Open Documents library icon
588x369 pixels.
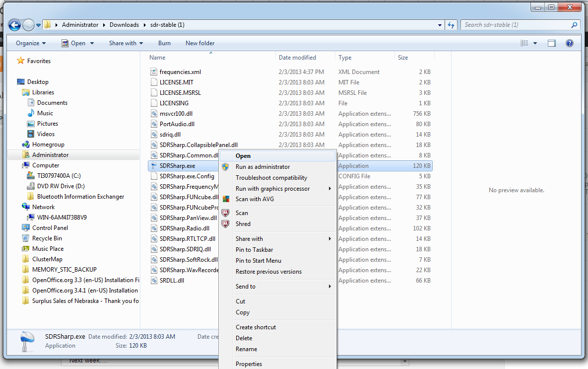pyautogui.click(x=31, y=103)
